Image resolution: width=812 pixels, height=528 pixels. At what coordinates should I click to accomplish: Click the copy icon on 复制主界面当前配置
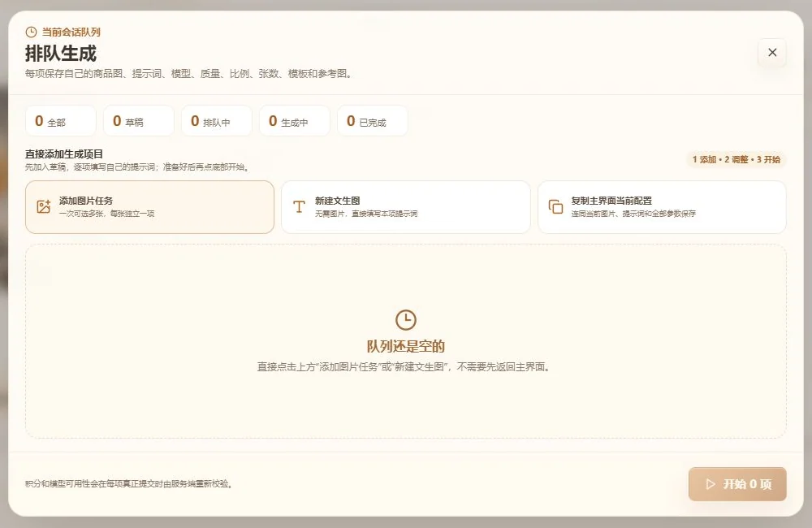click(555, 207)
